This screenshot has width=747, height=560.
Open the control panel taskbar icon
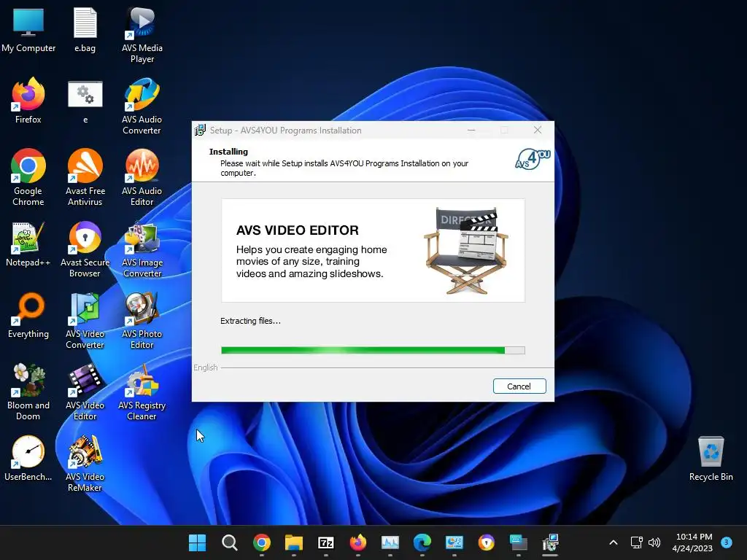tap(454, 542)
